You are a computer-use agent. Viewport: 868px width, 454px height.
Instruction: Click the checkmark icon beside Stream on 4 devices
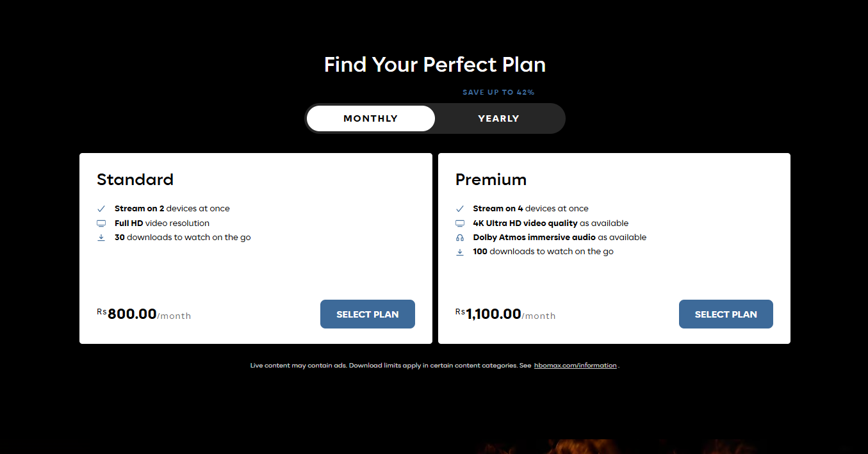[x=459, y=209]
